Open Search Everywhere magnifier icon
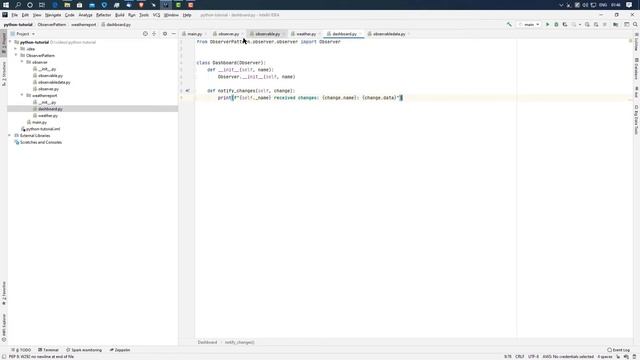640x360 pixels. 635,24
